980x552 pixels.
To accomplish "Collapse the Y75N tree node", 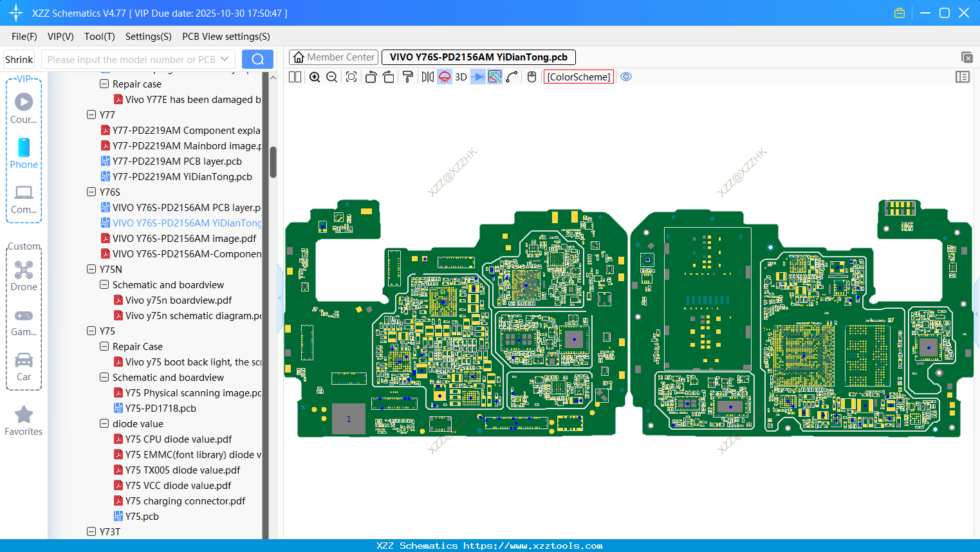I will [x=91, y=270].
